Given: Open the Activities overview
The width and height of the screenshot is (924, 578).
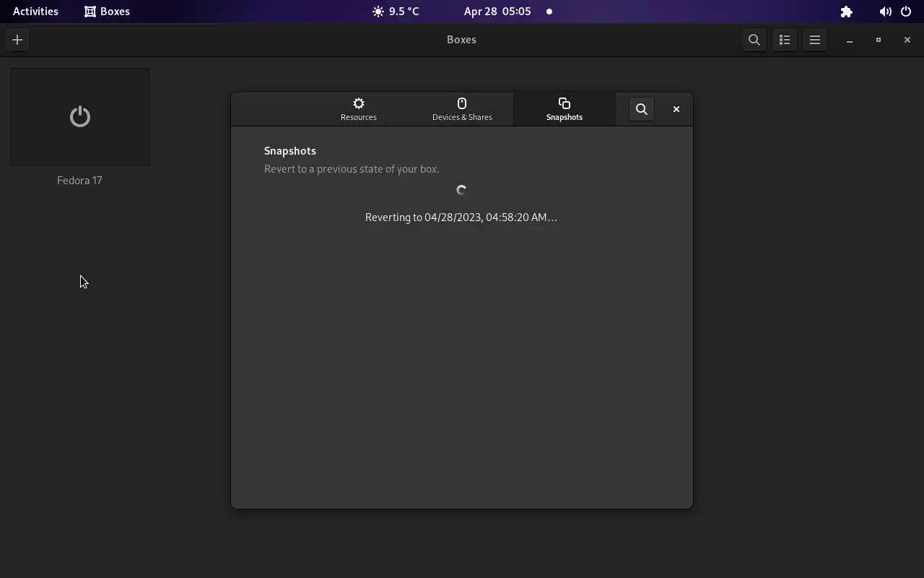Looking at the screenshot, I should pos(35,12).
